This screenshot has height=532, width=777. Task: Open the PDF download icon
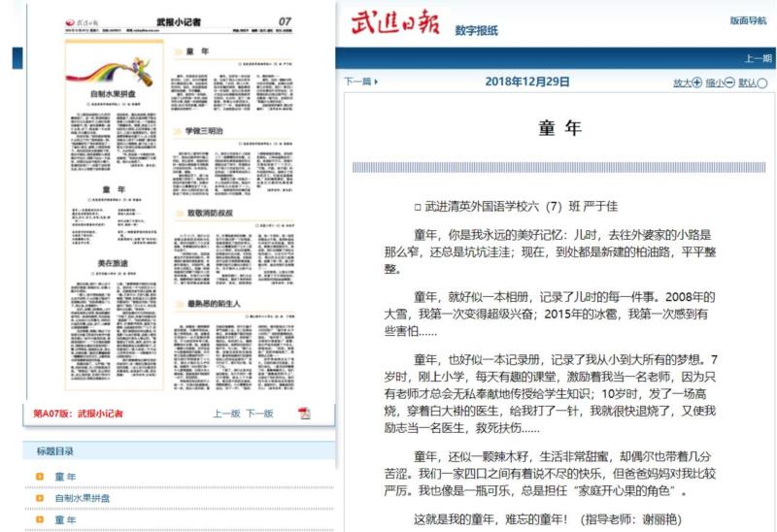[x=304, y=414]
